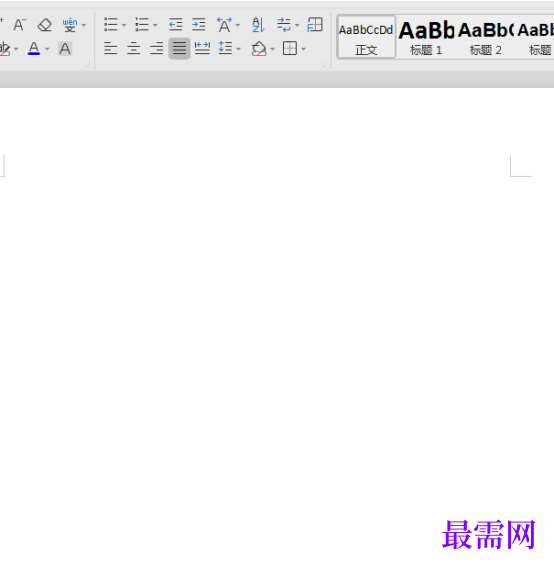The height and width of the screenshot is (566, 554).
Task: Expand the shading color dropdown arrow
Action: click(272, 49)
